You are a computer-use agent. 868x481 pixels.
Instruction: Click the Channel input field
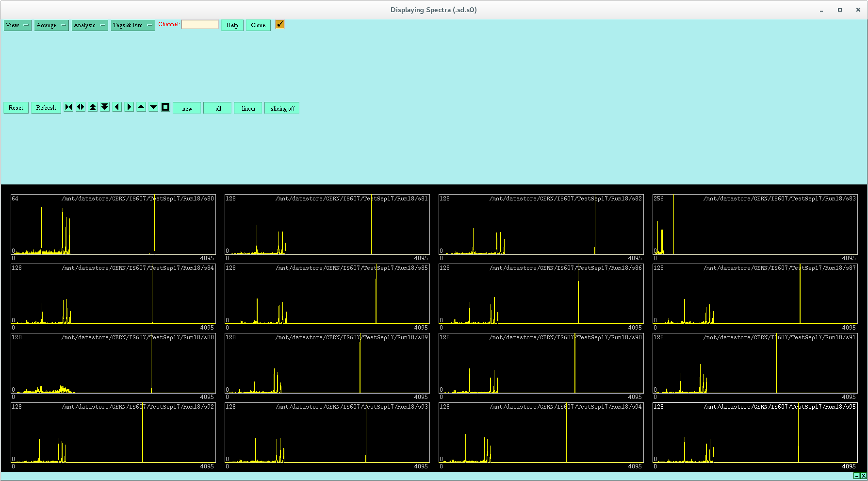(x=200, y=24)
